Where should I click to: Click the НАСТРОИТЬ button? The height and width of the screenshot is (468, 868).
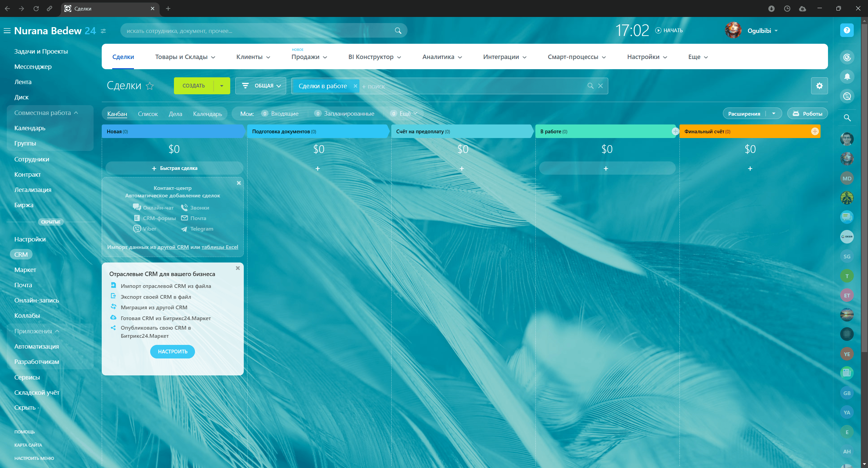pyautogui.click(x=173, y=352)
